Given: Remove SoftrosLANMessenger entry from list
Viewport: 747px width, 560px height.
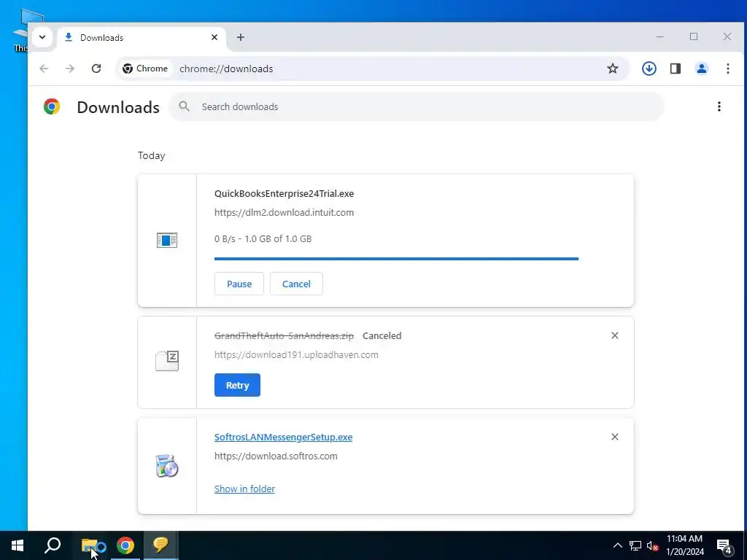Looking at the screenshot, I should point(614,437).
